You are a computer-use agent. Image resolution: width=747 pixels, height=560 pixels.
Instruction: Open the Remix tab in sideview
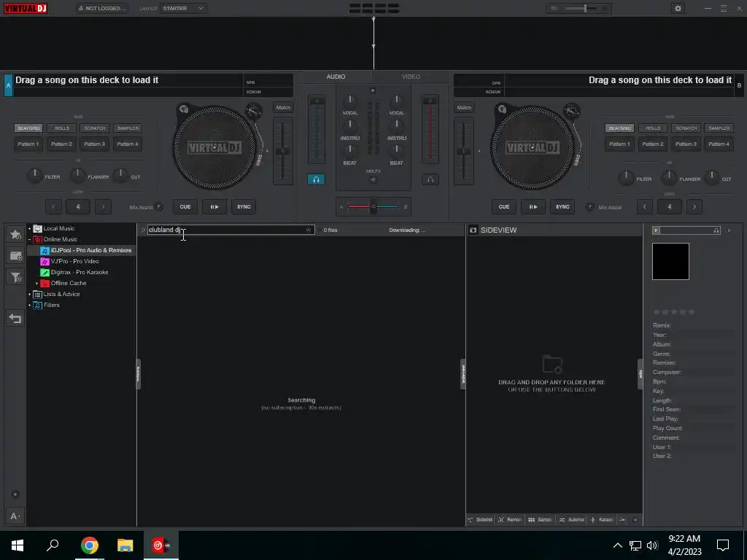(x=510, y=519)
